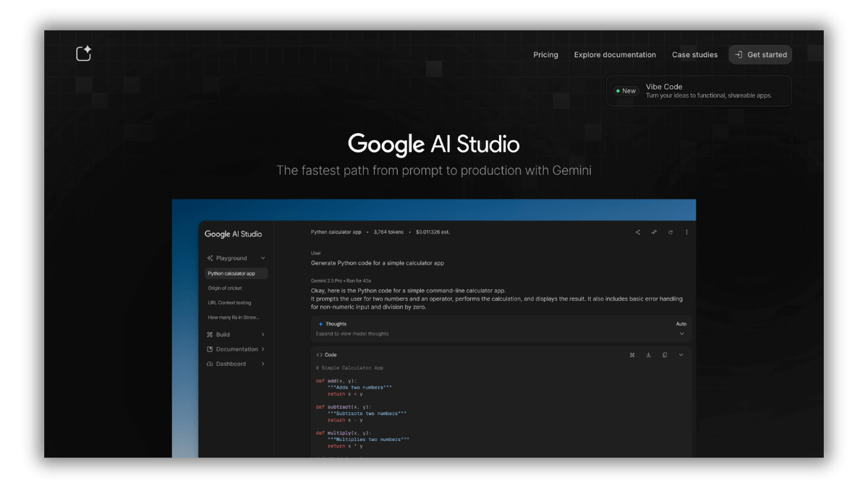Click the 'return x + y' code line

tap(345, 394)
